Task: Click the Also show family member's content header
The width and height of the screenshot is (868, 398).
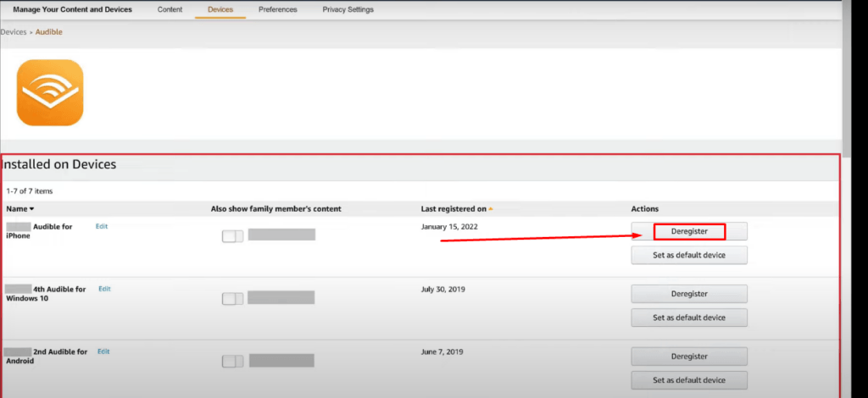Action: pyautogui.click(x=275, y=209)
